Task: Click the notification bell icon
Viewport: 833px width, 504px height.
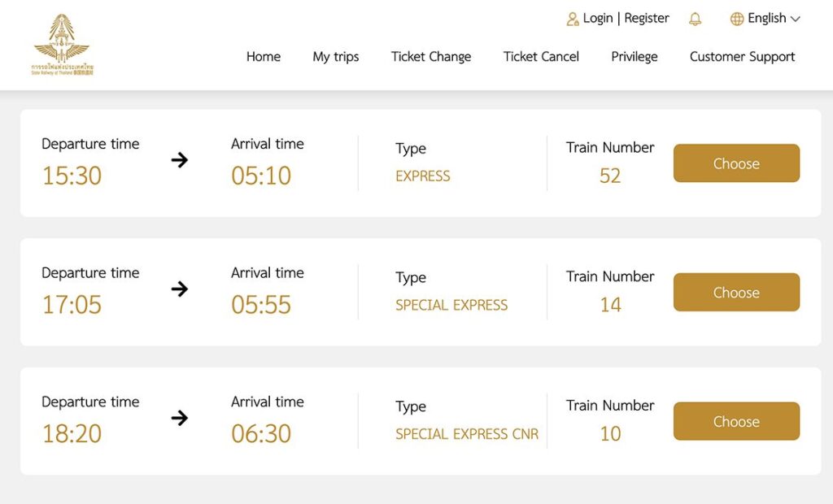Action: pyautogui.click(x=695, y=19)
